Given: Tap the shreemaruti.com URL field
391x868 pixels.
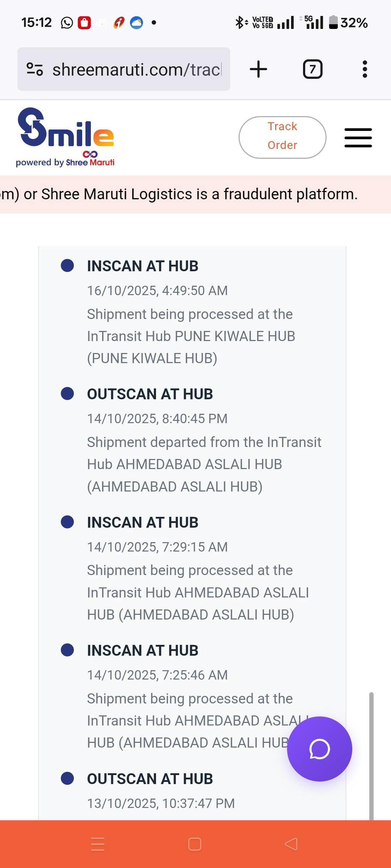Looking at the screenshot, I should pyautogui.click(x=137, y=69).
